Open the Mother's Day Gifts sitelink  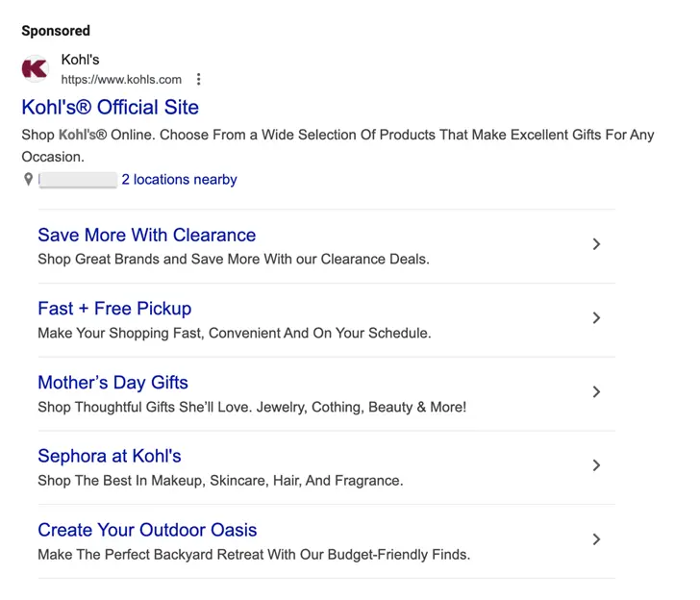[112, 383]
